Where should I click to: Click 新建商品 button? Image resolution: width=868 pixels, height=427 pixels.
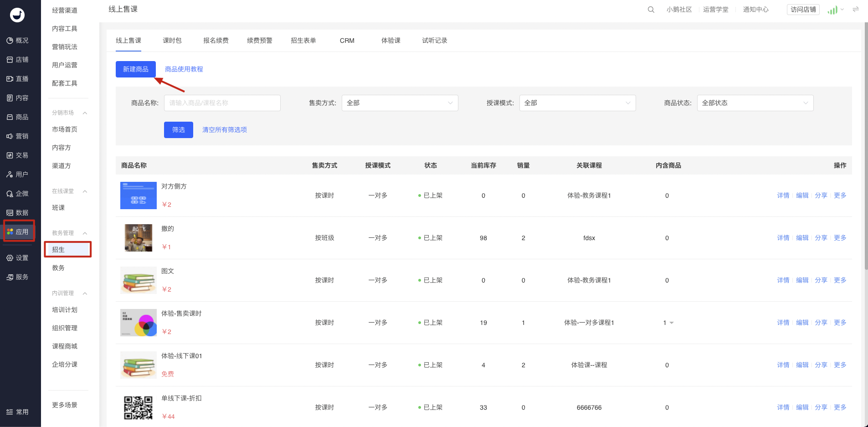click(x=136, y=69)
